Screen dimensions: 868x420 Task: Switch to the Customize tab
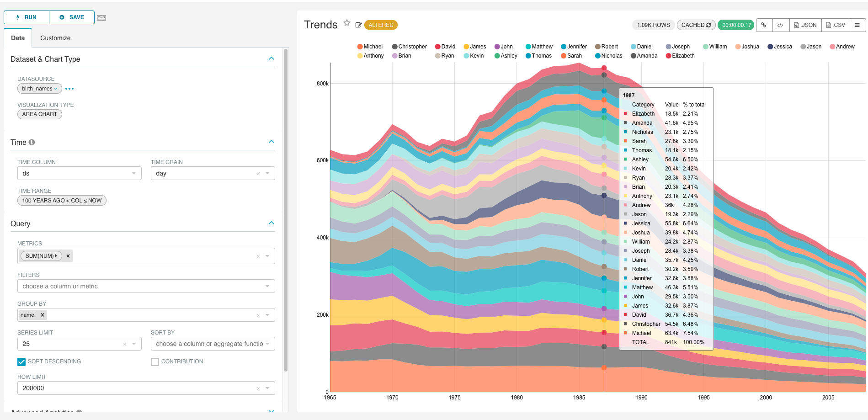coord(55,38)
